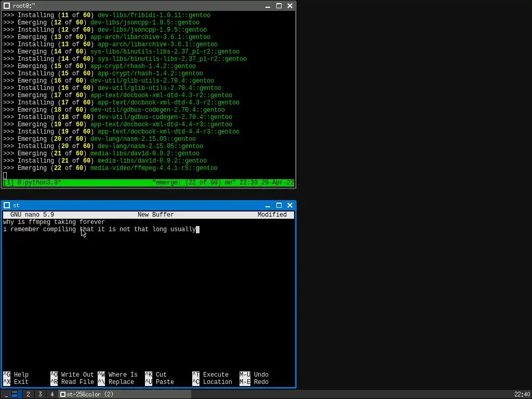Click Installing 'dev-libs/fribidi-1.0.11::gentoo' line
Viewport: 532px width, 399px height.
pyautogui.click(x=107, y=15)
